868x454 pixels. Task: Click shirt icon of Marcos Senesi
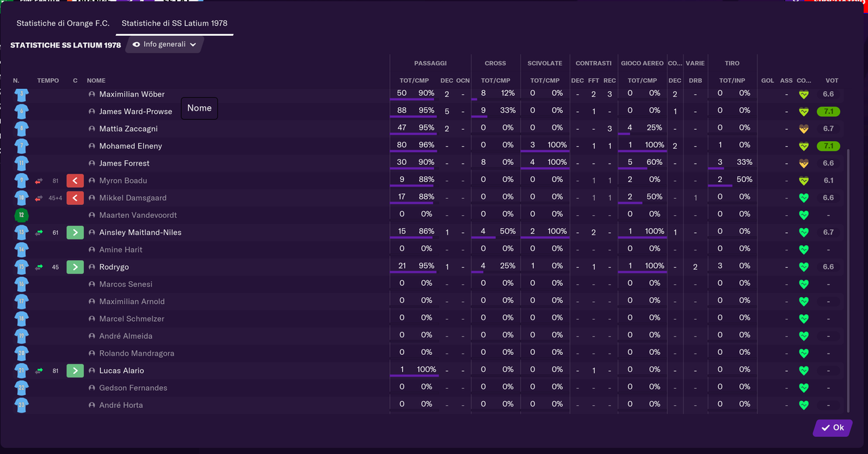tap(22, 284)
